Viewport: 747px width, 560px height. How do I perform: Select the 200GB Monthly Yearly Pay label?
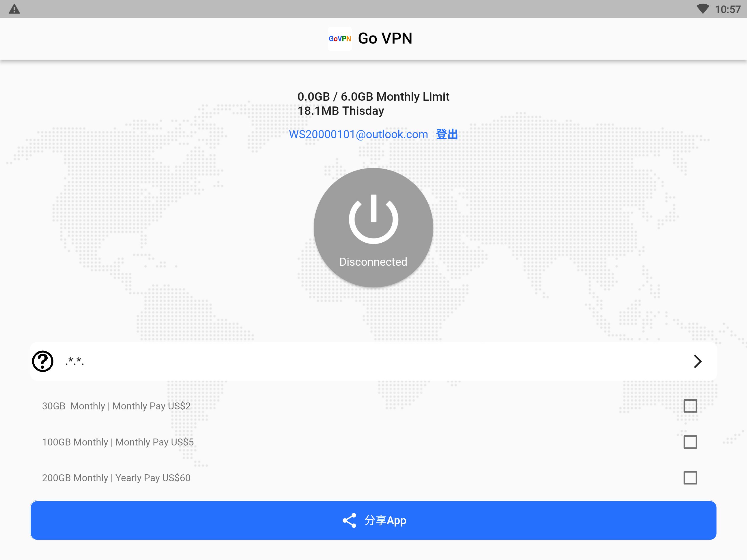tap(116, 478)
